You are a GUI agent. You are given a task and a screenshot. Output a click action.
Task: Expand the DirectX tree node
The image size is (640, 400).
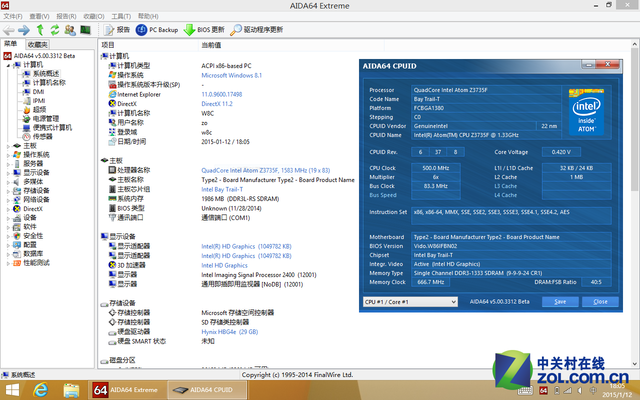click(8, 209)
